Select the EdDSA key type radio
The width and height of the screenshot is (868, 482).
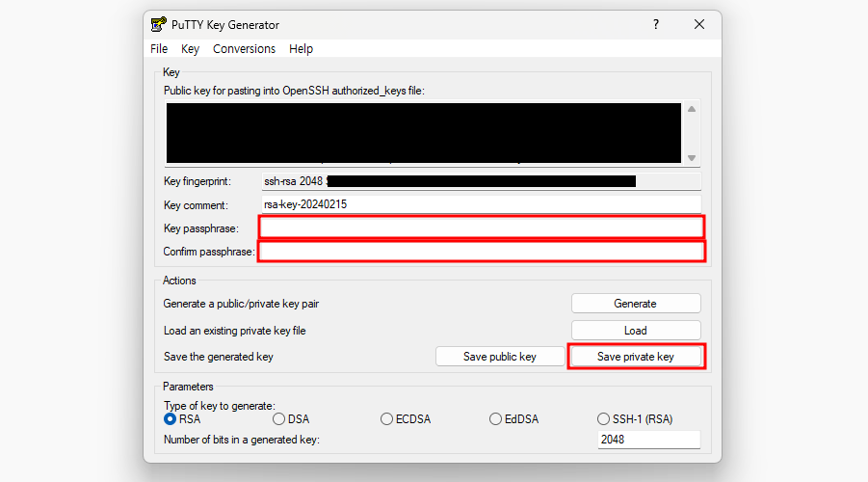point(495,418)
